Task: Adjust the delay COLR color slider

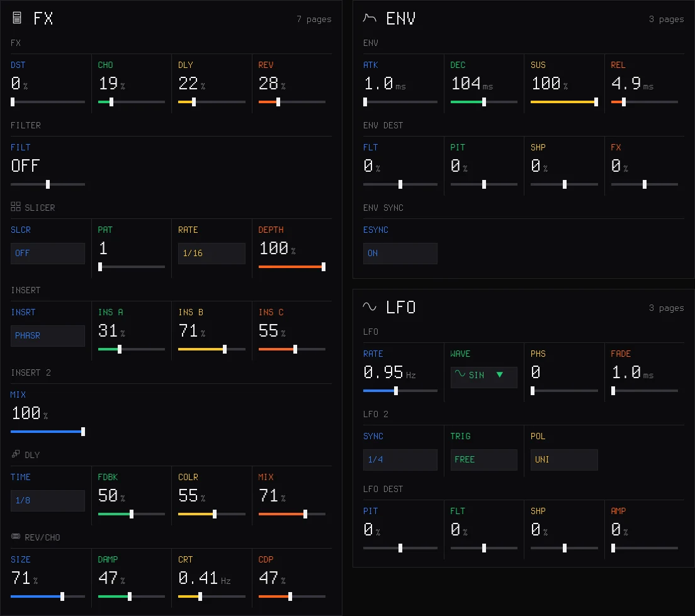Action: (x=212, y=514)
